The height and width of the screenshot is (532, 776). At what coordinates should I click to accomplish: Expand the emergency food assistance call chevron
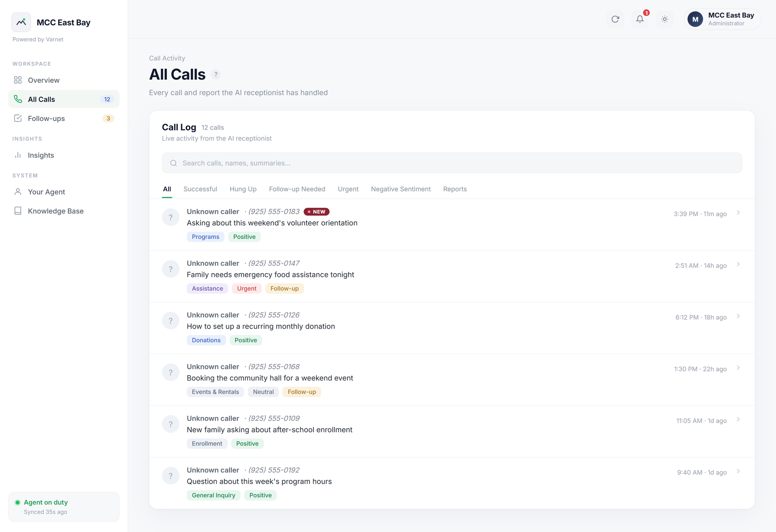738,264
